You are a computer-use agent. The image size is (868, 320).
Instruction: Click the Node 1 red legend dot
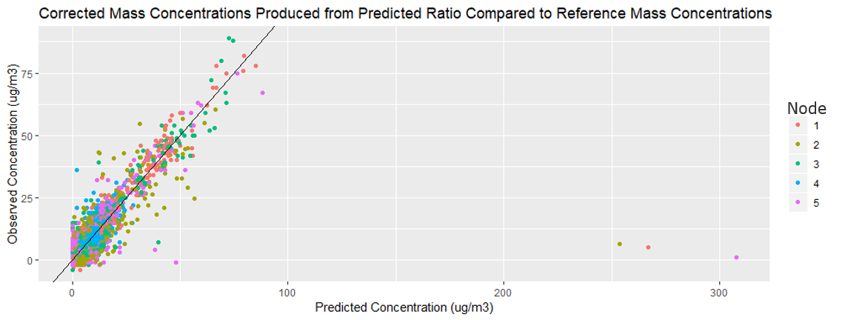point(799,125)
